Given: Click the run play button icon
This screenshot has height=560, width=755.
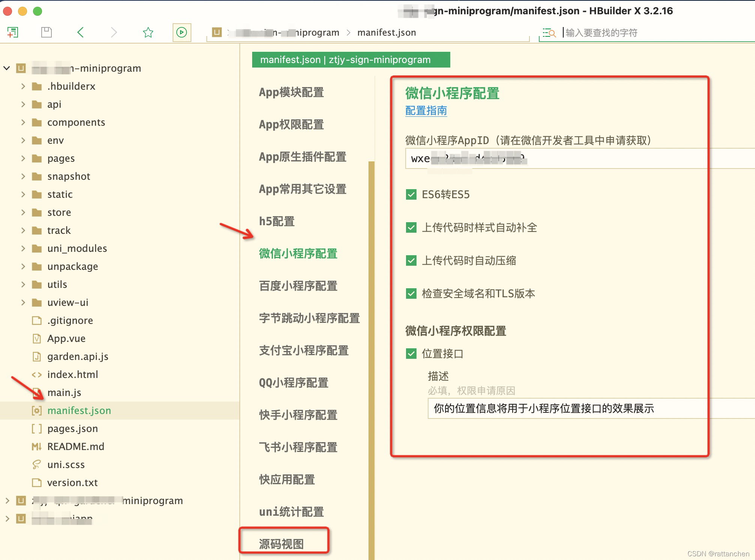Looking at the screenshot, I should point(182,33).
